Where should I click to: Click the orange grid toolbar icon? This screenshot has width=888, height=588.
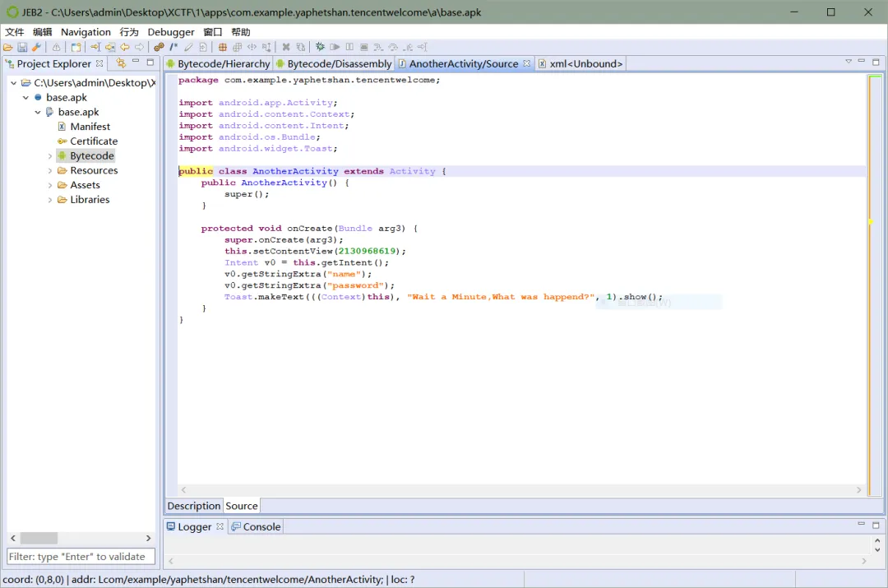pos(222,48)
